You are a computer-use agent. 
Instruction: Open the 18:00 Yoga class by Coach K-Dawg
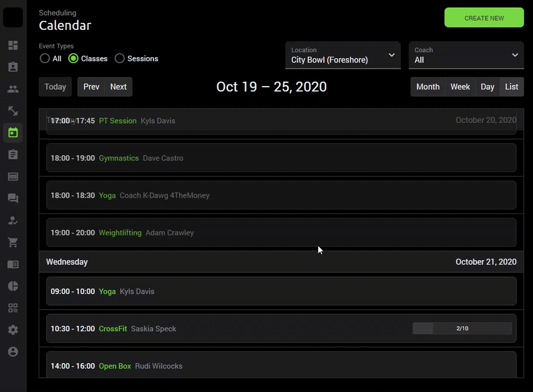(281, 195)
